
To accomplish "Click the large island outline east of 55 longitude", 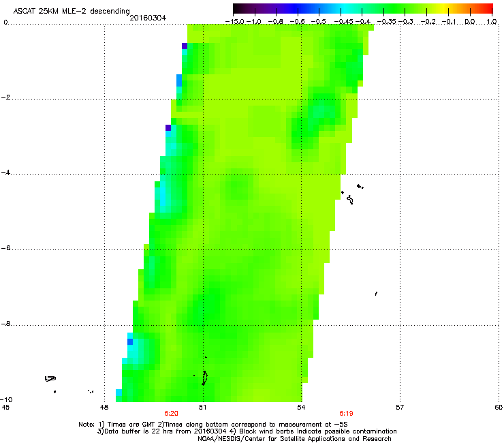I will click(x=350, y=200).
